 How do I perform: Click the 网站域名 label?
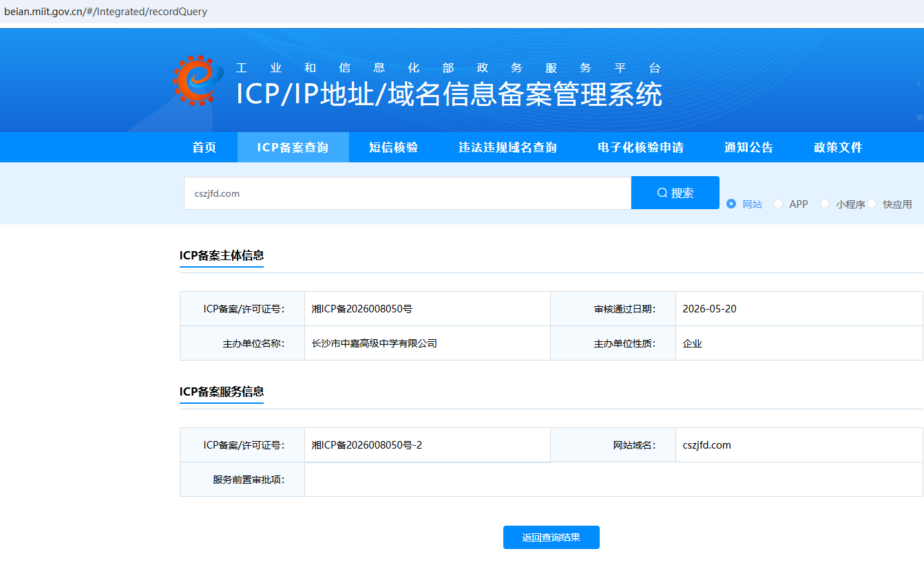(x=635, y=445)
